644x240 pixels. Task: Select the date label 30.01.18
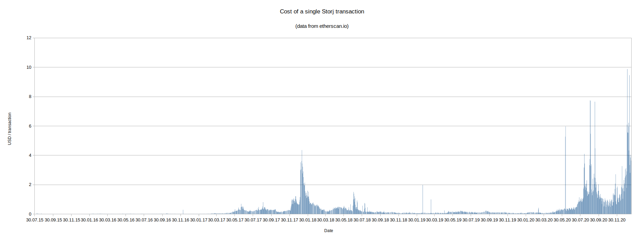click(308, 220)
